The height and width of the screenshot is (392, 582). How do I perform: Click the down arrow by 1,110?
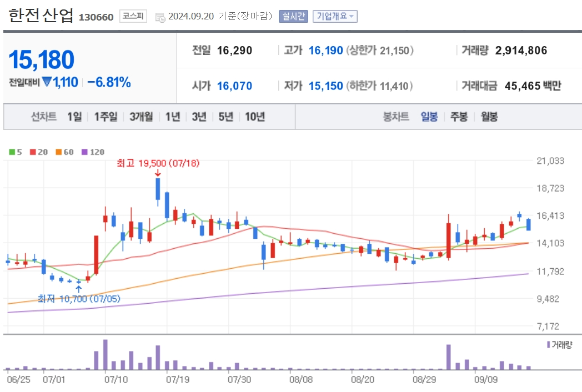pos(47,81)
